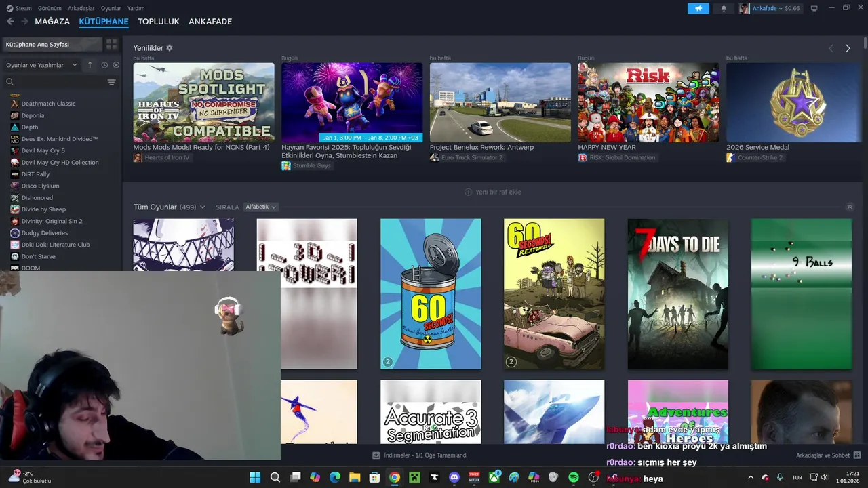This screenshot has height=488, width=868.
Task: Click the taskbar search magnifier
Action: click(x=275, y=477)
